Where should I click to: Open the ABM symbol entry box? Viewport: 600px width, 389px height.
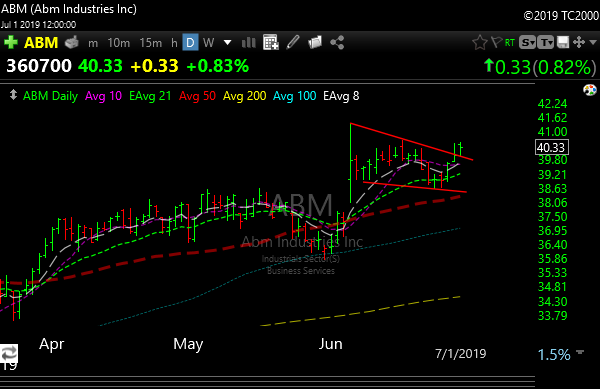click(41, 42)
